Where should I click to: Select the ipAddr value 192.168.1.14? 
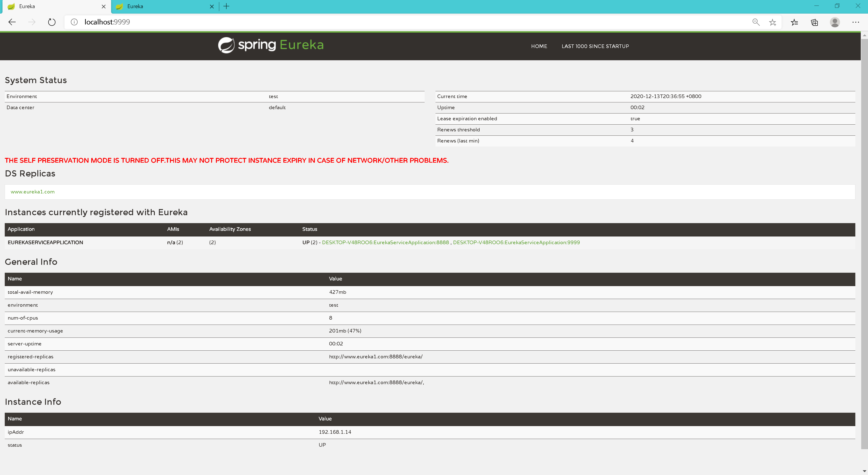point(335,432)
